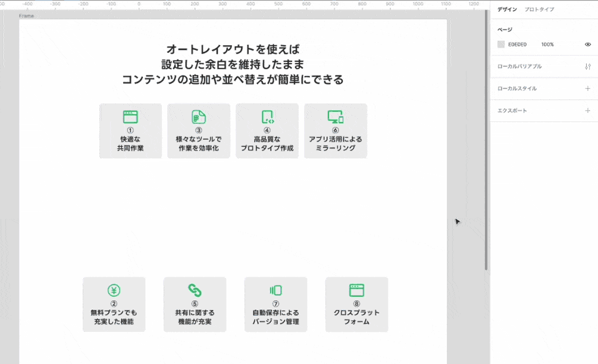Add an エクスポート setting with plus
The width and height of the screenshot is (598, 364).
tap(587, 111)
